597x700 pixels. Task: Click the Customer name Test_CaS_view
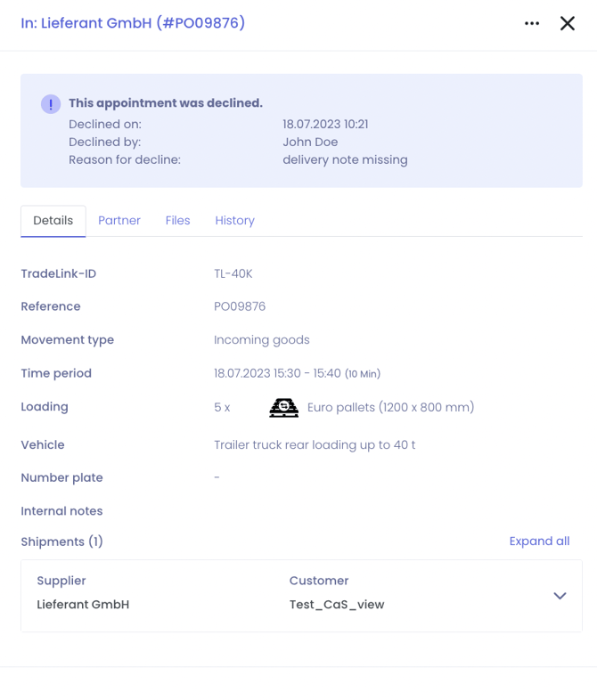[x=337, y=605]
